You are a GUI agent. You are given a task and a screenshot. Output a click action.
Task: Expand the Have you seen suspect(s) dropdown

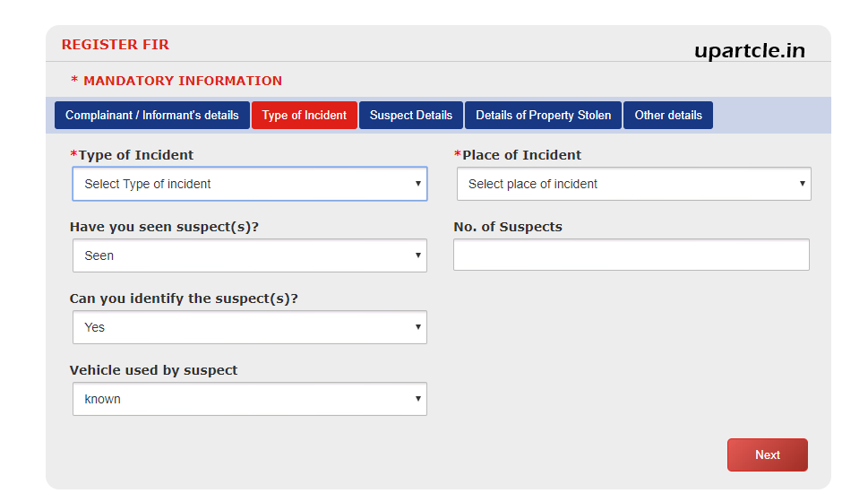point(250,255)
